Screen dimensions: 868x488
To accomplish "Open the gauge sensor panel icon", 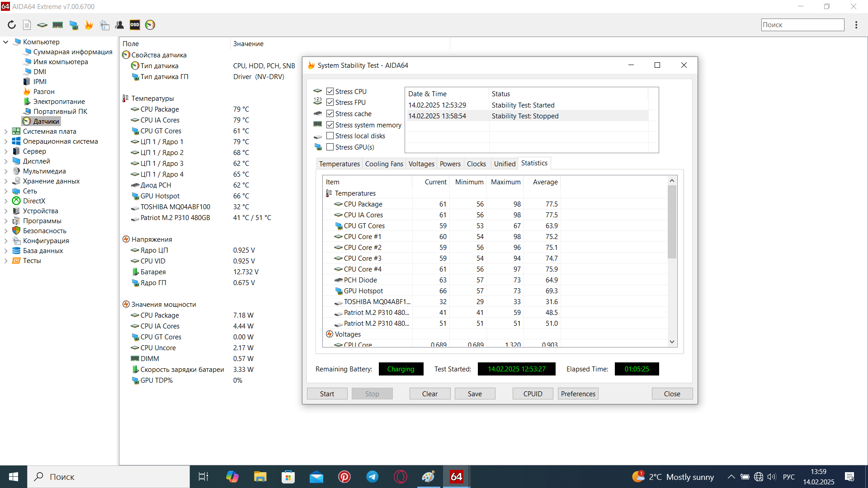I will click(150, 25).
